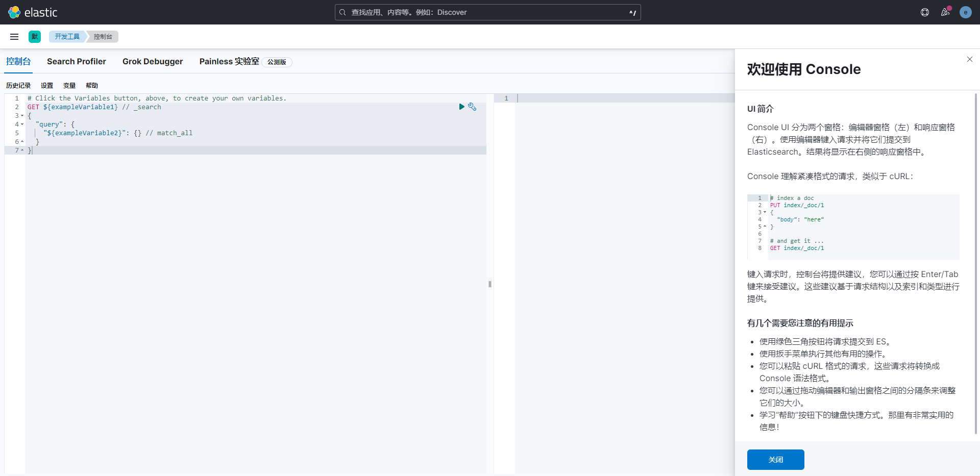Open the user account avatar menu
The height and width of the screenshot is (476, 980).
click(x=966, y=12)
